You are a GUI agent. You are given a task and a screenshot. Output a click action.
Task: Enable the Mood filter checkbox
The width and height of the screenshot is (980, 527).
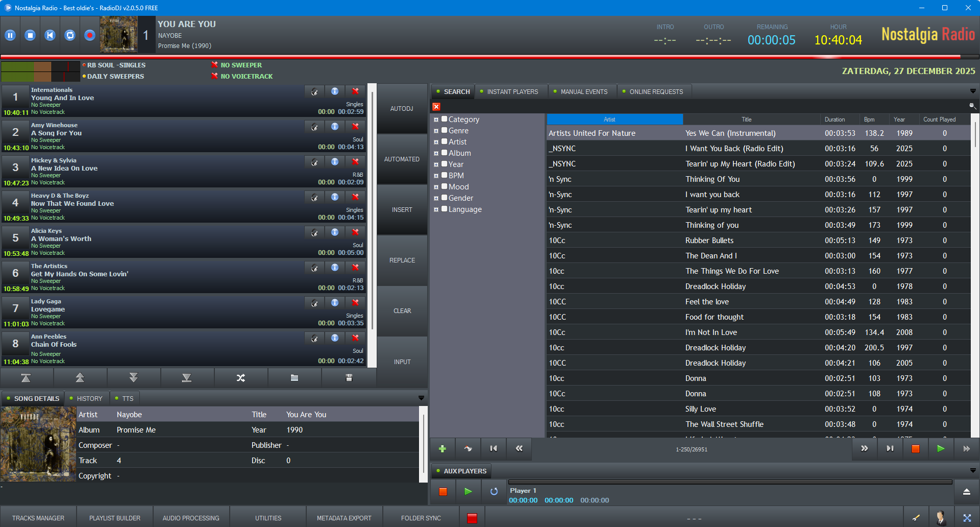tap(445, 186)
